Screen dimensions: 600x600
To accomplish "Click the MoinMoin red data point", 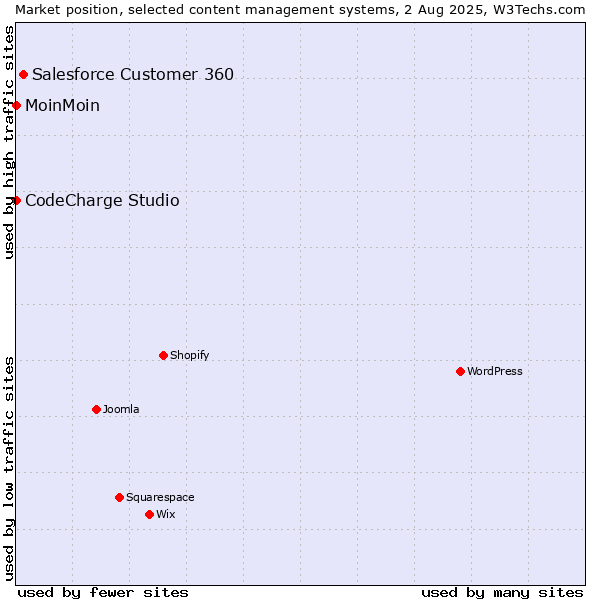I will click(x=16, y=105).
